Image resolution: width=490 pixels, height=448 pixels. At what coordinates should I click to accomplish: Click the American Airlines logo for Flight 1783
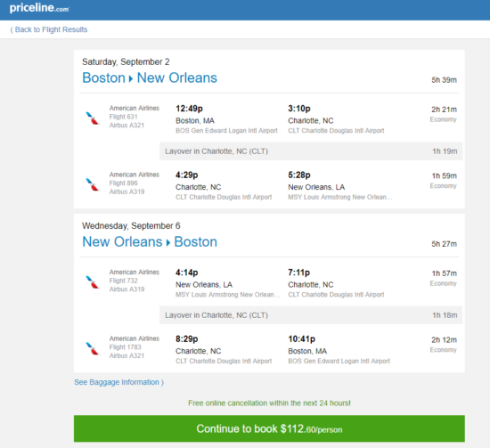[93, 348]
